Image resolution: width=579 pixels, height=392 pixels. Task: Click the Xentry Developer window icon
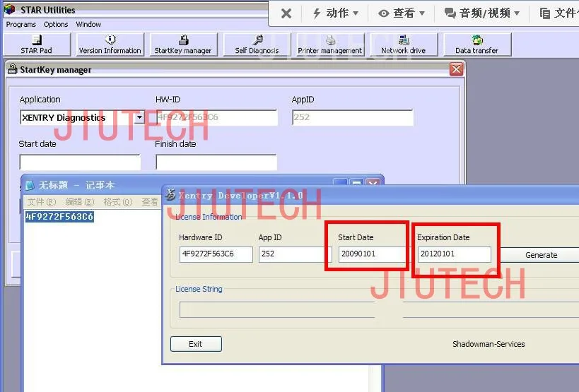pyautogui.click(x=170, y=194)
